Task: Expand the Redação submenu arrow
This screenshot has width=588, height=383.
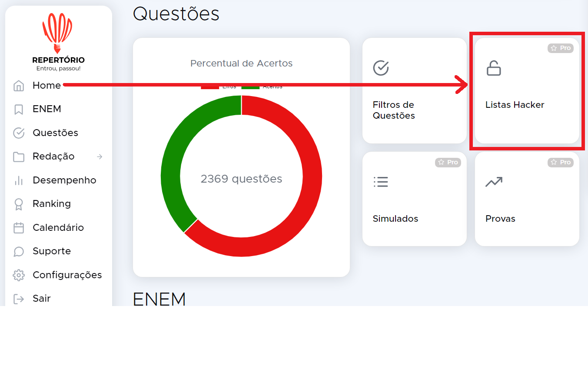Action: click(x=100, y=157)
